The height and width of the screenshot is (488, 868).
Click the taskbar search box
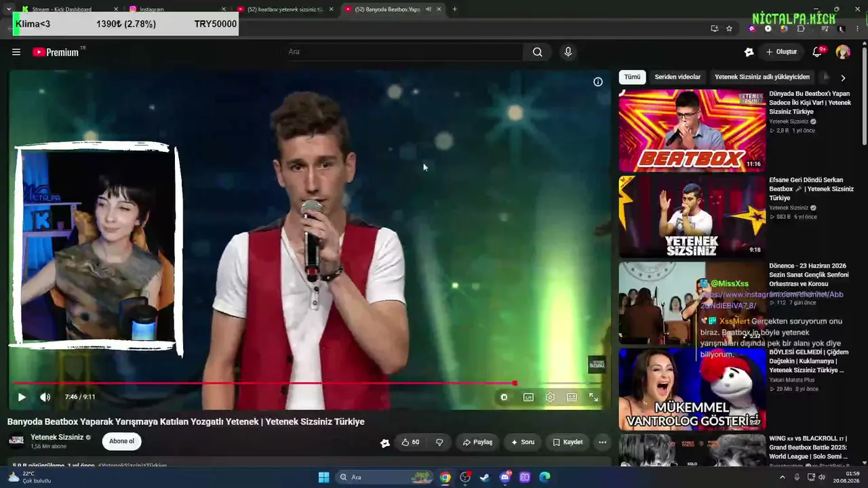[x=383, y=477]
